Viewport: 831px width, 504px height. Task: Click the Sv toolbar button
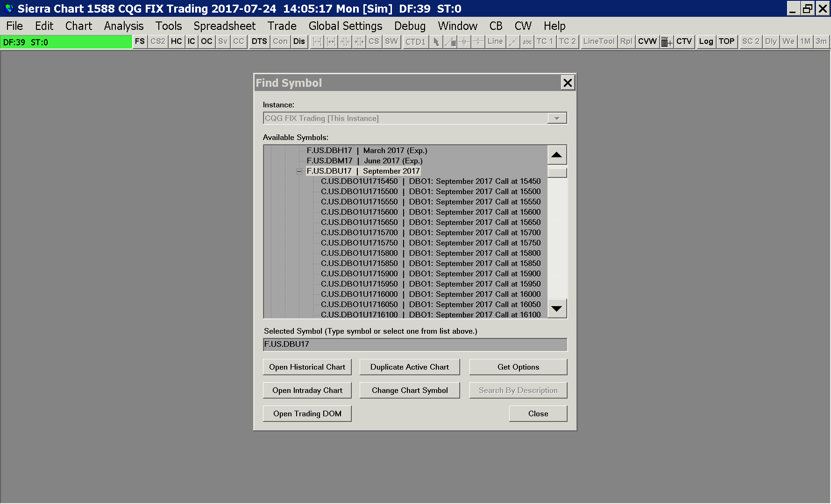[x=223, y=42]
